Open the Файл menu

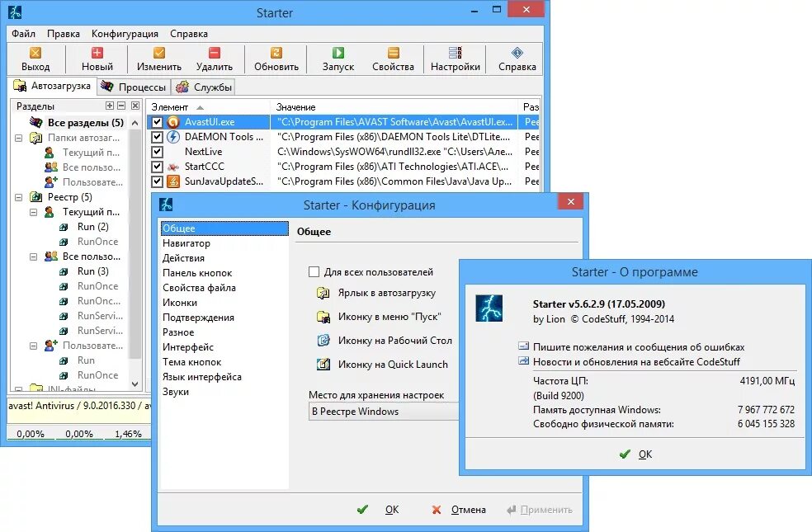tap(24, 34)
